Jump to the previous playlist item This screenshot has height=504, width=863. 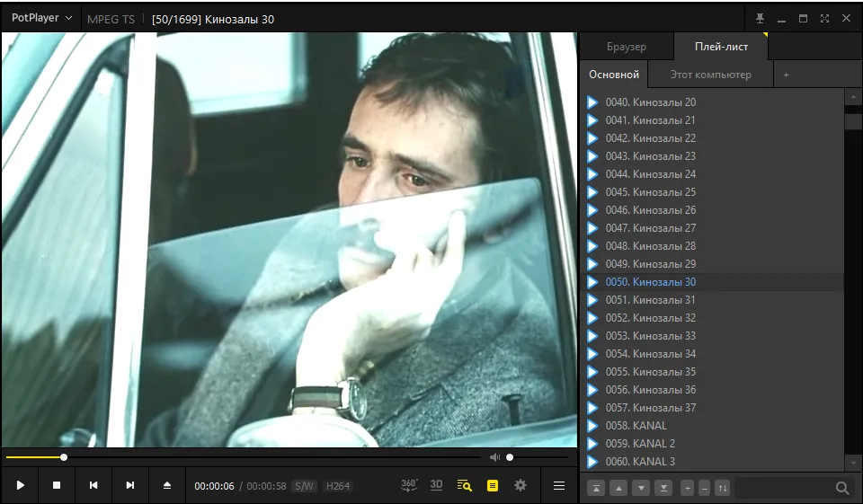93,485
